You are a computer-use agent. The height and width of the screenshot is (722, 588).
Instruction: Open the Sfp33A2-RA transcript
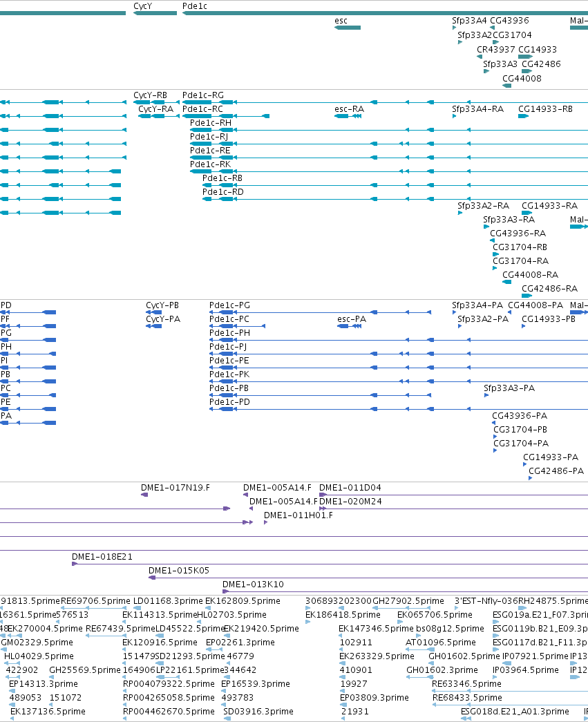tap(483, 206)
